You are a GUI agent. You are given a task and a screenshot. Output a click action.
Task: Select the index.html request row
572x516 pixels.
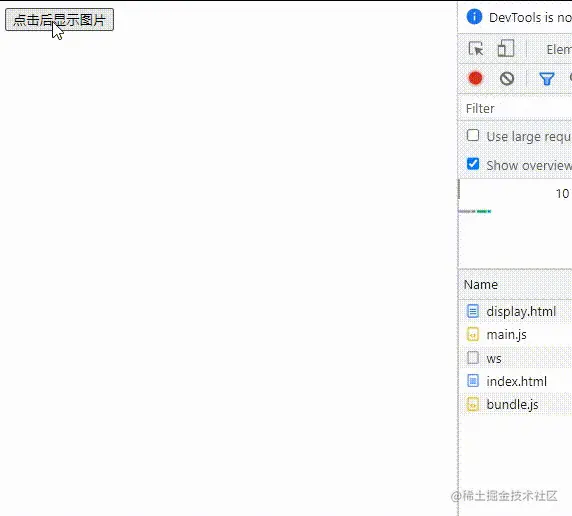click(x=515, y=381)
